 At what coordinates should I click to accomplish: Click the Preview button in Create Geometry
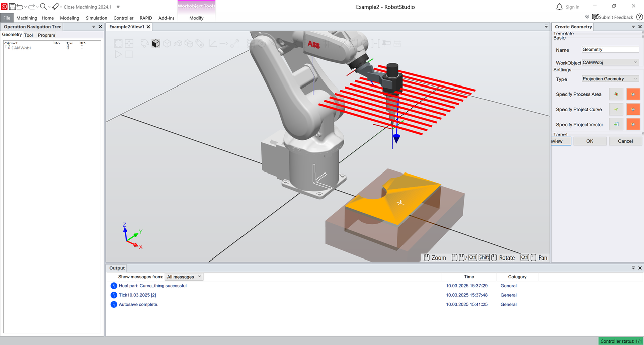point(561,141)
